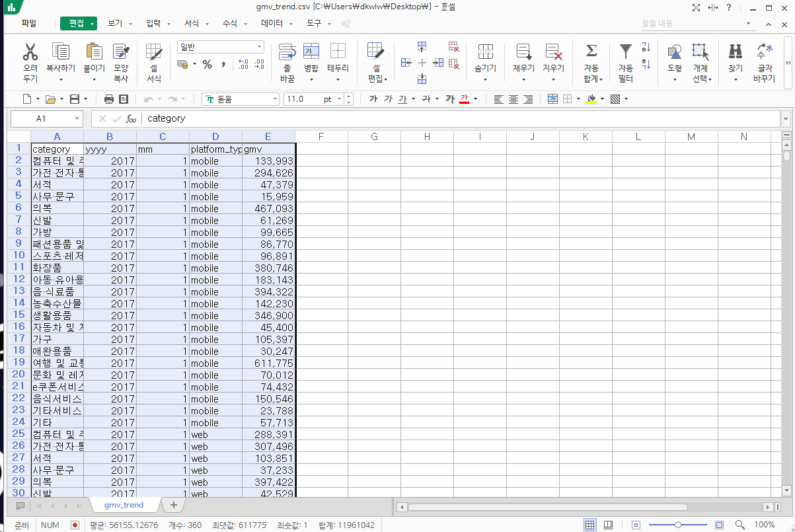Screen dimensions: 795x532
Task: Sort descending with the lower sort icon
Action: point(646,64)
